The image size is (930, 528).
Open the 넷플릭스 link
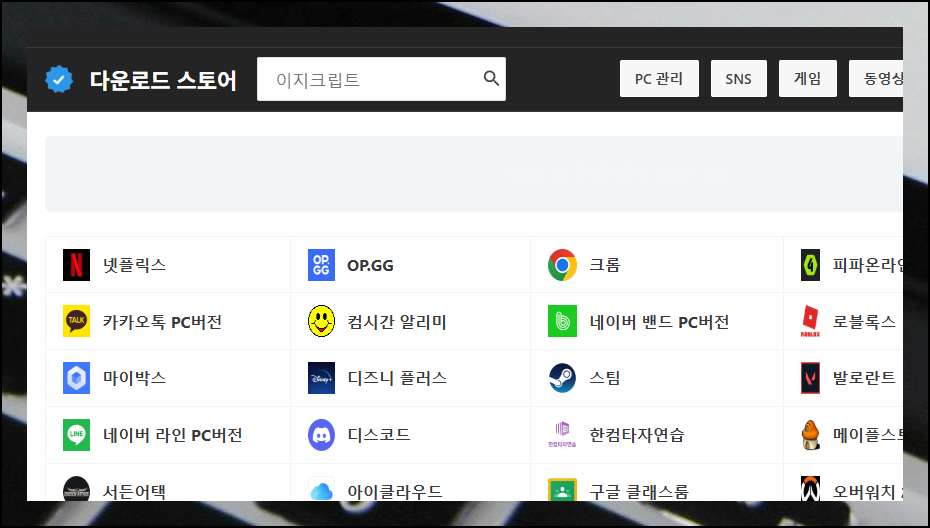(x=135, y=265)
